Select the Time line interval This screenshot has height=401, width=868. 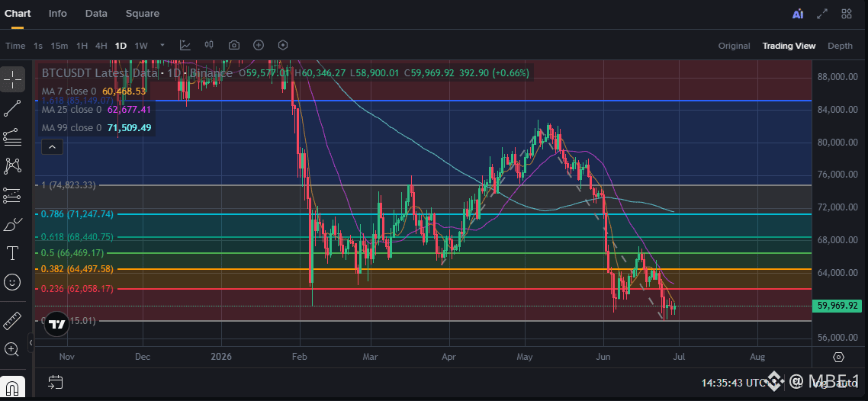[x=15, y=46]
